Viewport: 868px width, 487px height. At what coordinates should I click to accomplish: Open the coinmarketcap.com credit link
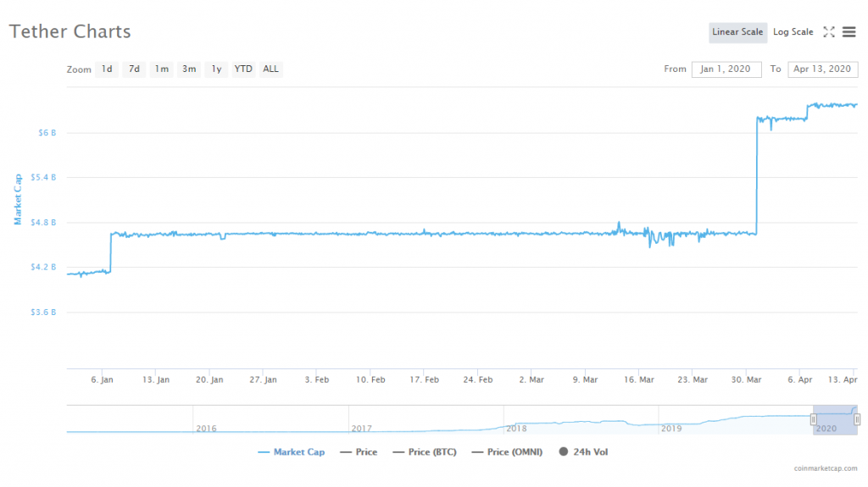(826, 468)
